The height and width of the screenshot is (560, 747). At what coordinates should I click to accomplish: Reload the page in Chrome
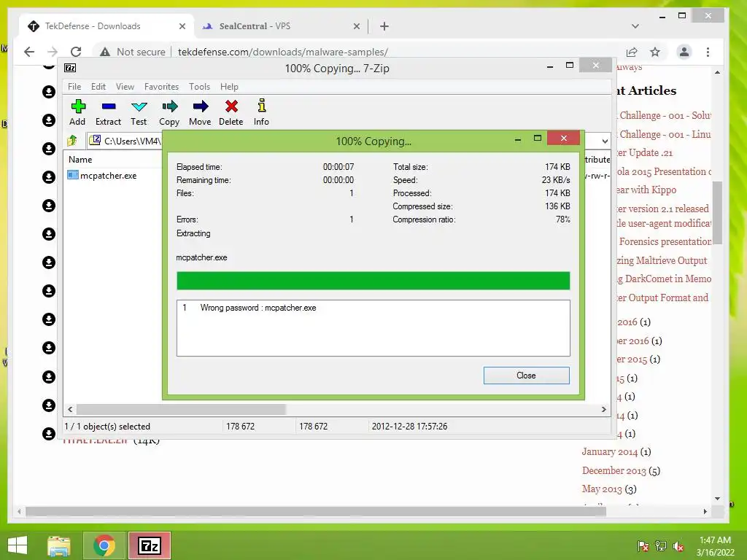pyautogui.click(x=76, y=52)
